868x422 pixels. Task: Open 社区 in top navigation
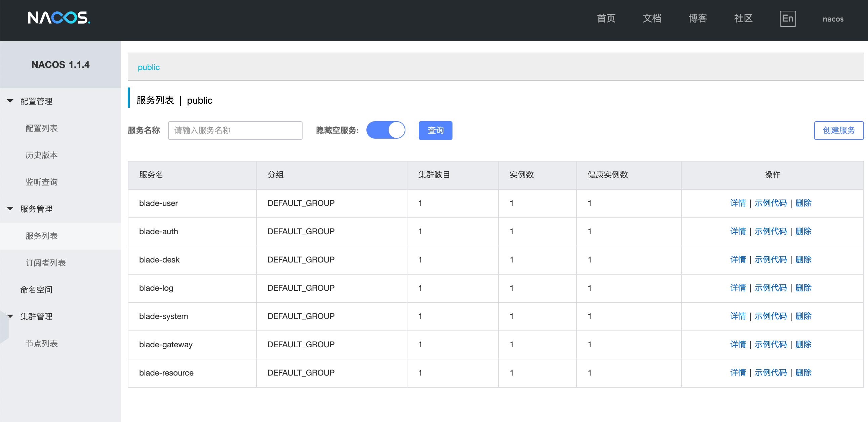(x=743, y=18)
